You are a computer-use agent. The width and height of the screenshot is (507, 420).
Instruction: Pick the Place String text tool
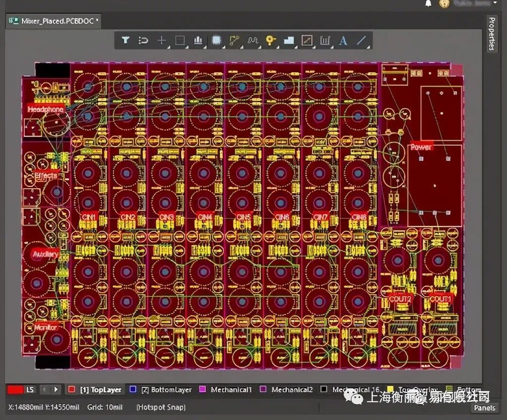click(343, 41)
